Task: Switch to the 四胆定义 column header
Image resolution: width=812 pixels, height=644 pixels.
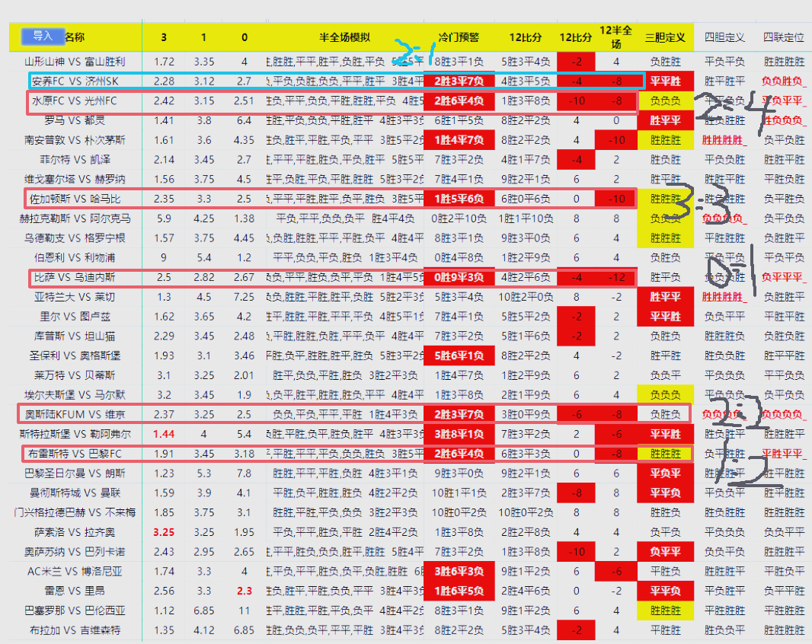Action: pyautogui.click(x=724, y=37)
